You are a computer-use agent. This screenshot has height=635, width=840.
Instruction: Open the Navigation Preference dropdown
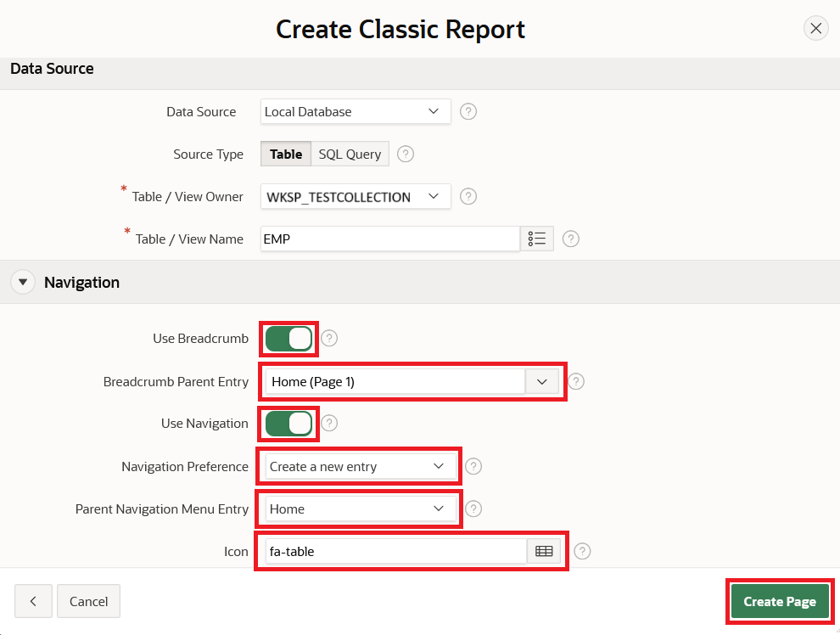coord(361,466)
